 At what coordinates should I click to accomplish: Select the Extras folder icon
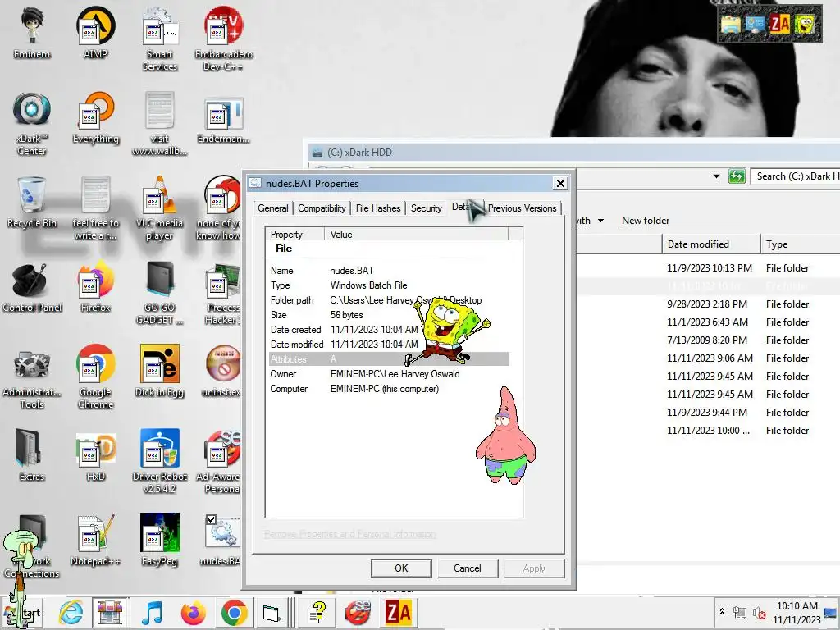pyautogui.click(x=32, y=456)
